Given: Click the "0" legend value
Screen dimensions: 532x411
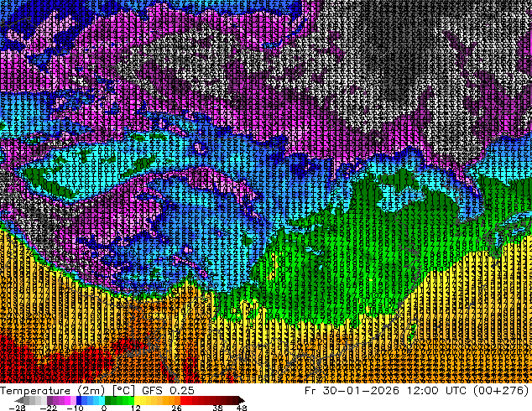Looking at the screenshot, I should click(104, 408).
